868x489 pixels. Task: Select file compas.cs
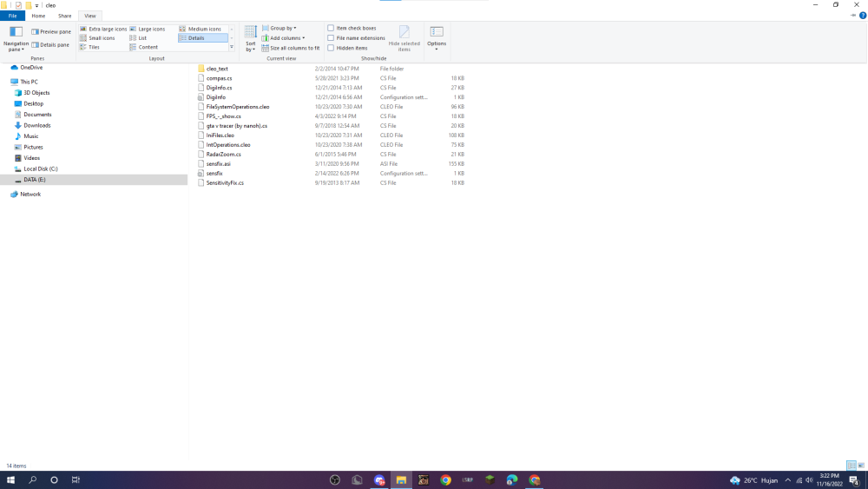(x=220, y=78)
